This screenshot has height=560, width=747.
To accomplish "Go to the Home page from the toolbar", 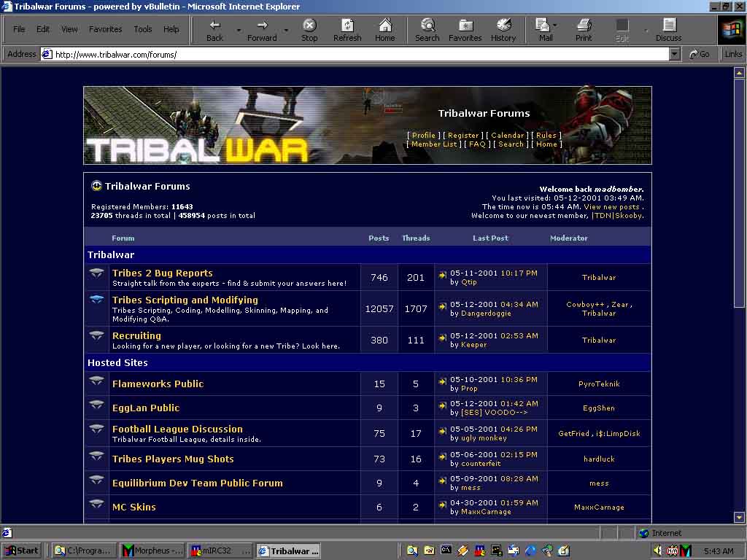I will pyautogui.click(x=385, y=31).
